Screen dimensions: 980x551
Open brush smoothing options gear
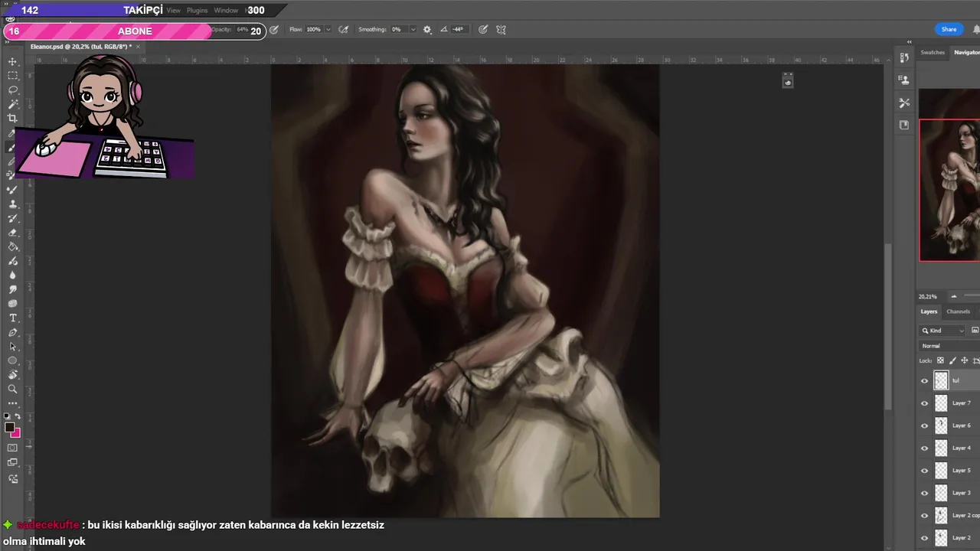pyautogui.click(x=427, y=30)
